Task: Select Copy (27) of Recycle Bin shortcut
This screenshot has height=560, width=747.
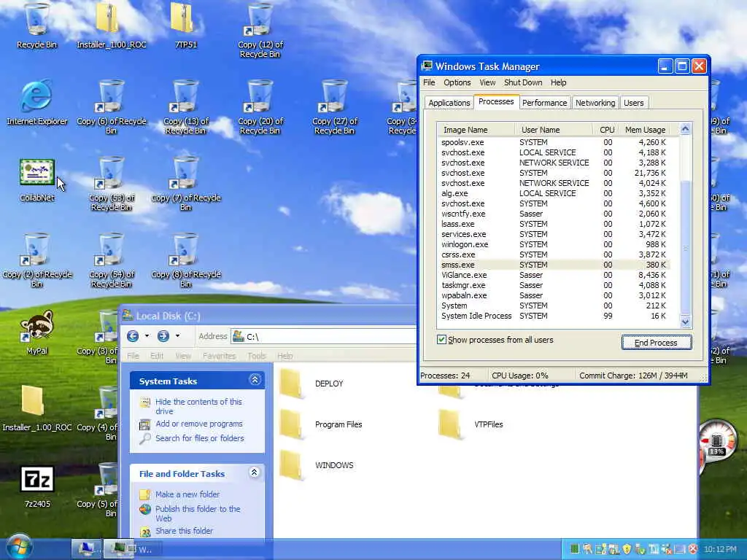Action: point(334,106)
